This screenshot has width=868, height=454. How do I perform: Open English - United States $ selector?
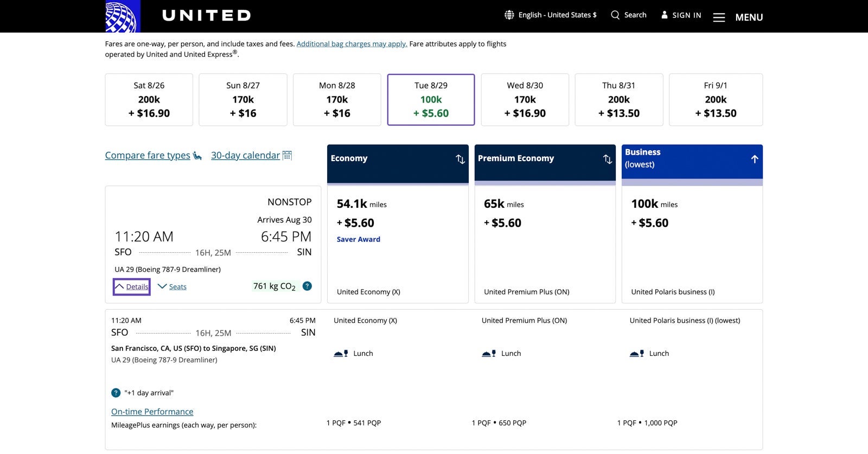tap(557, 15)
